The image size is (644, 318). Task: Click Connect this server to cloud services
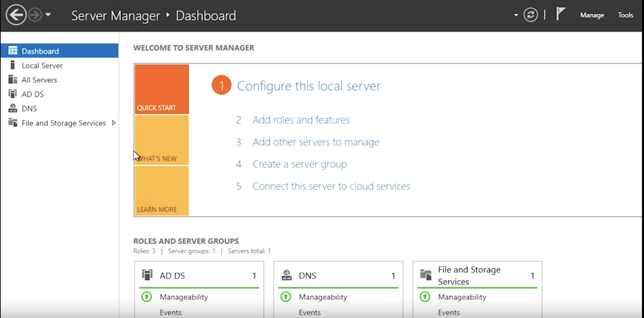pos(331,186)
